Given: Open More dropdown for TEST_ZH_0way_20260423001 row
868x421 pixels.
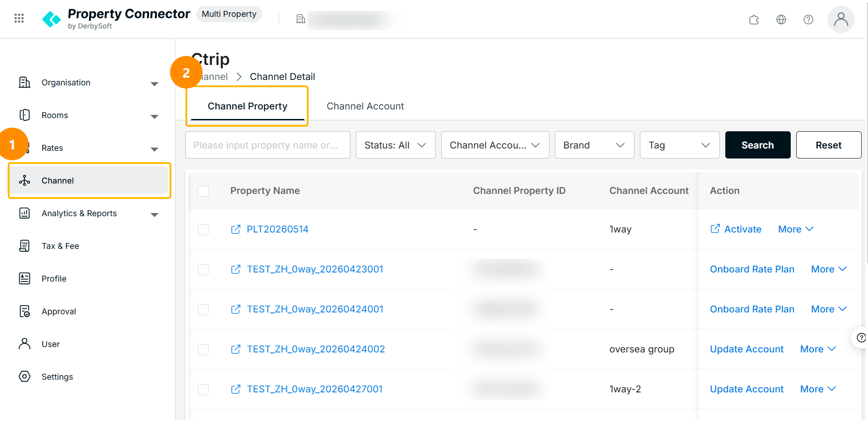Looking at the screenshot, I should point(829,269).
